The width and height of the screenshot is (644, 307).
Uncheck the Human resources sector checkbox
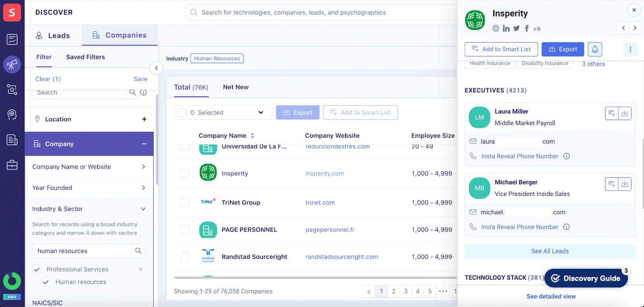point(46,282)
